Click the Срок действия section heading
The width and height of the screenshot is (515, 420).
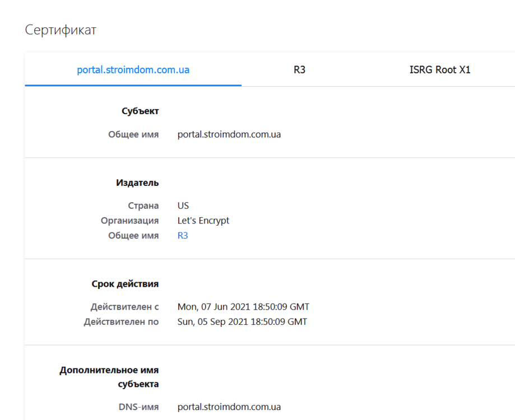(x=125, y=284)
